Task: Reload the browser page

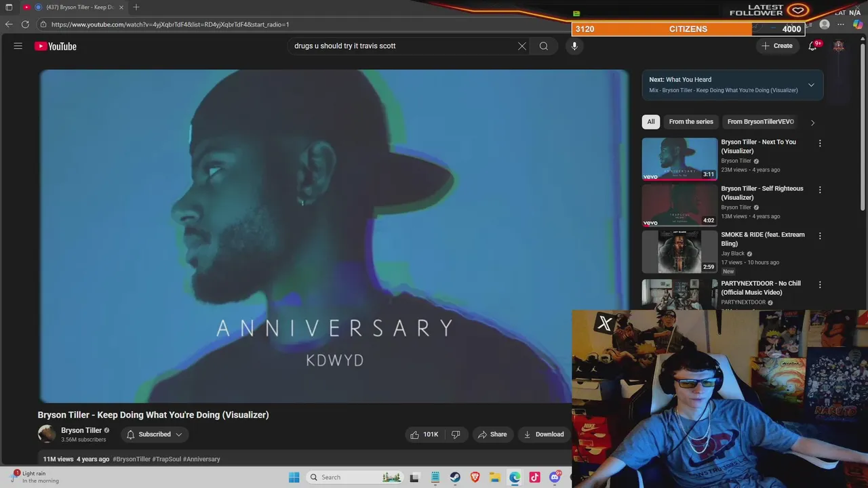Action: click(x=25, y=24)
